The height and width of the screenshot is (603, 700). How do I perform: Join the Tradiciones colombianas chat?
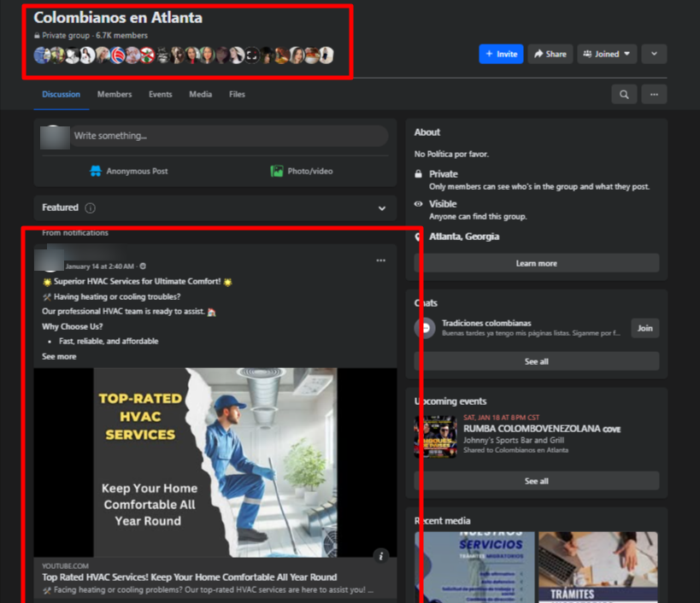644,328
